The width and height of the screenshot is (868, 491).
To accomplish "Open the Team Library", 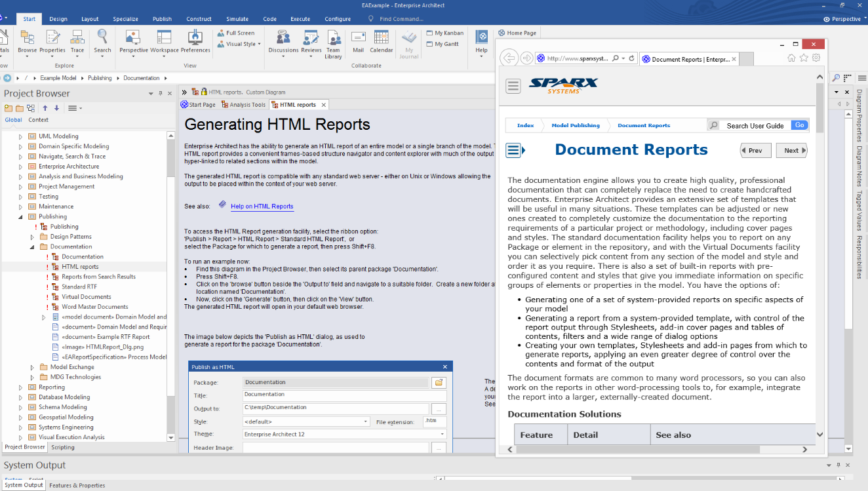I will click(x=334, y=45).
